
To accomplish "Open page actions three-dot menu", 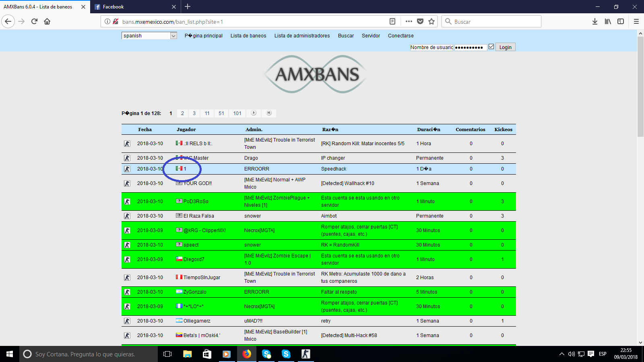I will [x=409, y=21].
